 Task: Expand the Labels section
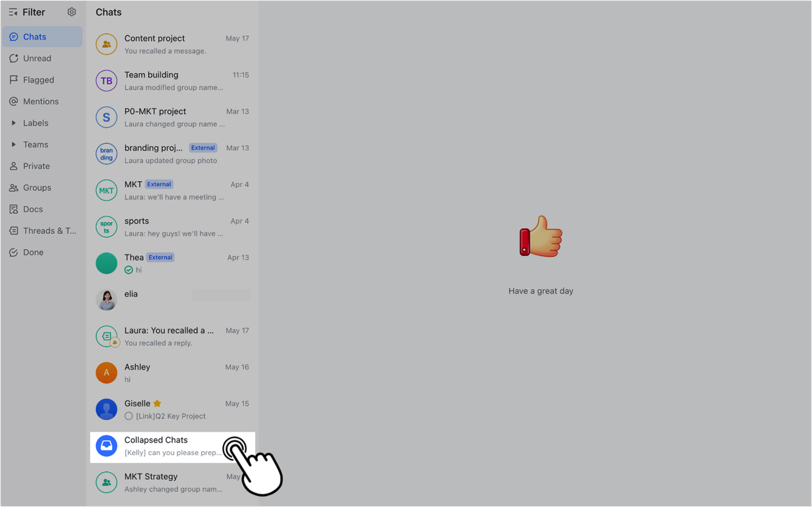coord(14,123)
